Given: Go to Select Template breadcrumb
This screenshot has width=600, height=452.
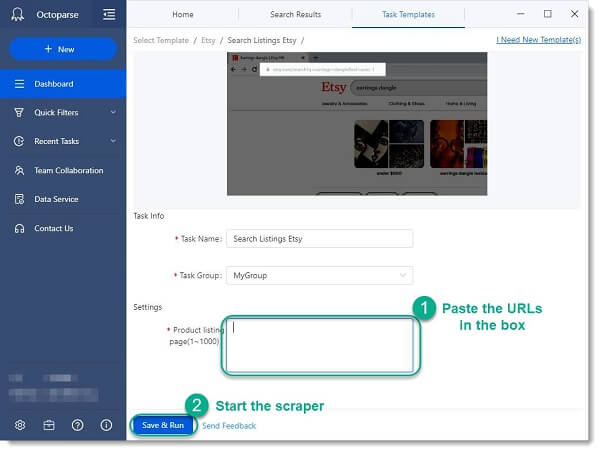Looking at the screenshot, I should click(x=161, y=40).
